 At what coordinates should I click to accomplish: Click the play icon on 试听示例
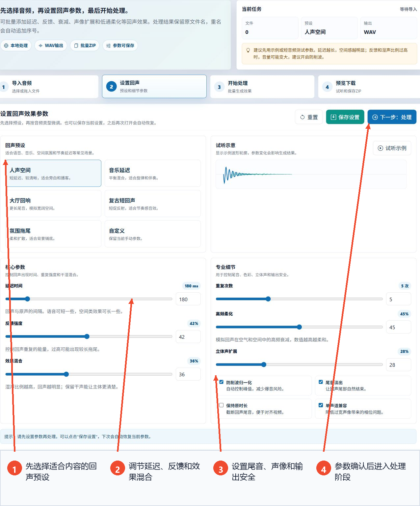[381, 148]
